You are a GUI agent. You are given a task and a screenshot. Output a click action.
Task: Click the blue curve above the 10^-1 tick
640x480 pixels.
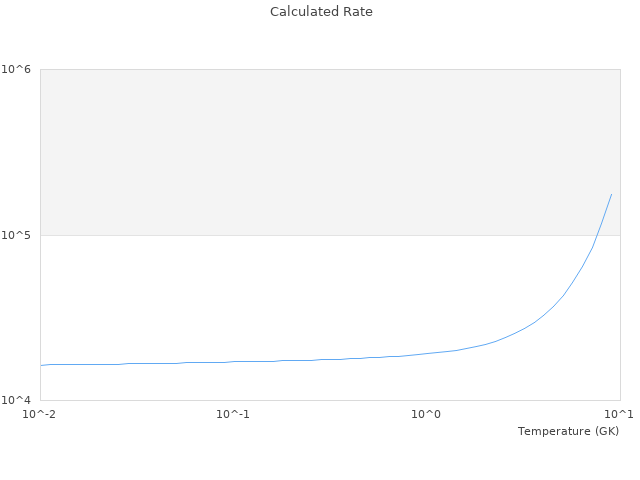[x=233, y=361]
